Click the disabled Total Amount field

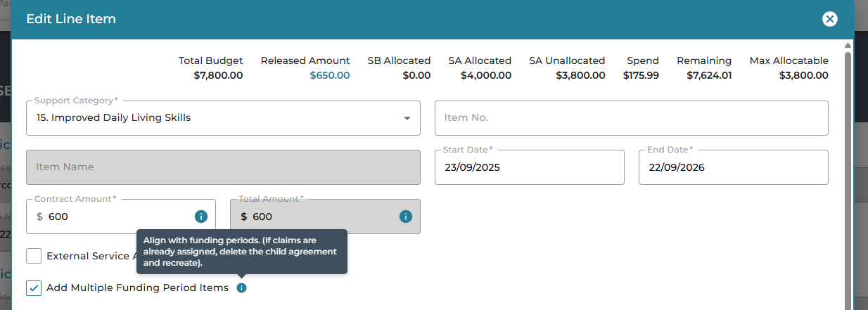point(317,217)
